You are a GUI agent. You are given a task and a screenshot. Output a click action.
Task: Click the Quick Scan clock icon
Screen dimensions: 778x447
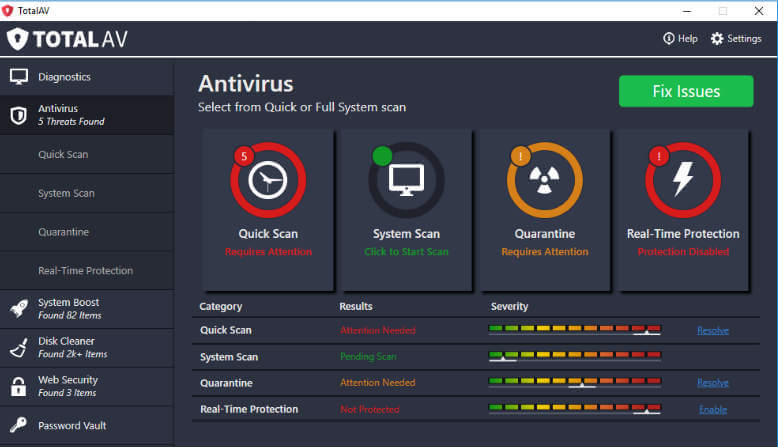click(268, 180)
